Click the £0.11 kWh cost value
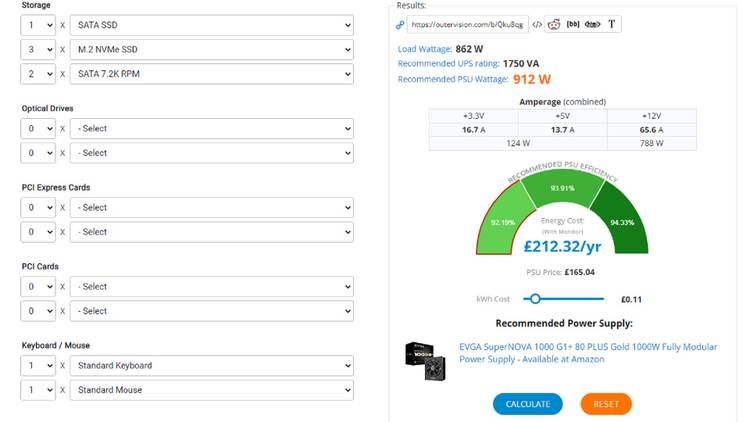Viewport: 750px width, 422px height. 631,300
